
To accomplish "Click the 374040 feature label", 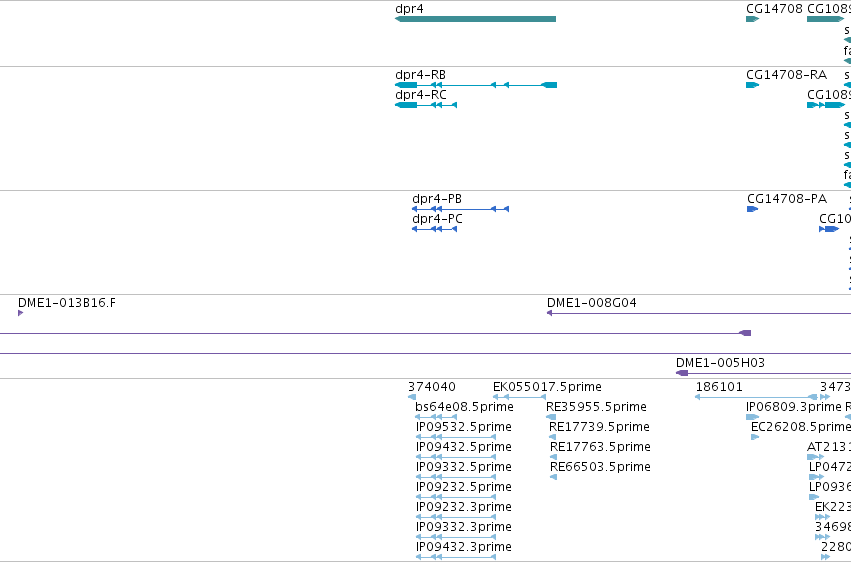I will coord(431,387).
